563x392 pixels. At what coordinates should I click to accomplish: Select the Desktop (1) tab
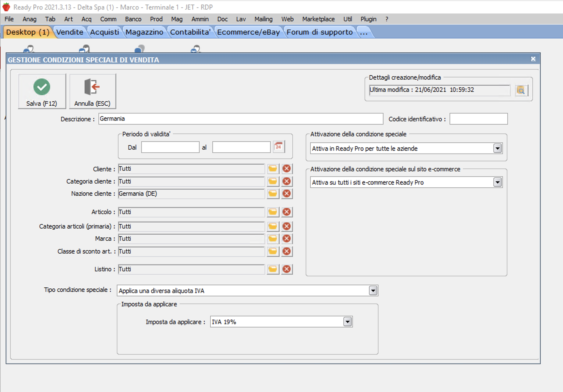point(28,32)
